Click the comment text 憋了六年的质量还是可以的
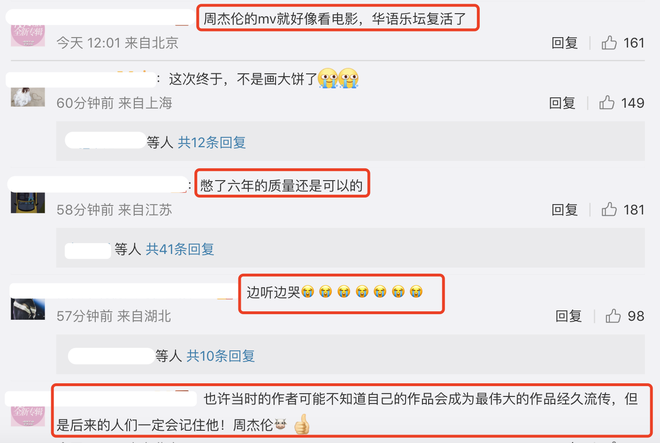This screenshot has height=443, width=660. pyautogui.click(x=281, y=185)
